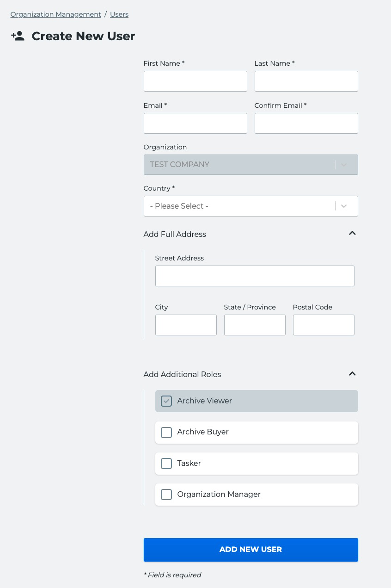
Task: Focus the City input field
Action: click(186, 325)
